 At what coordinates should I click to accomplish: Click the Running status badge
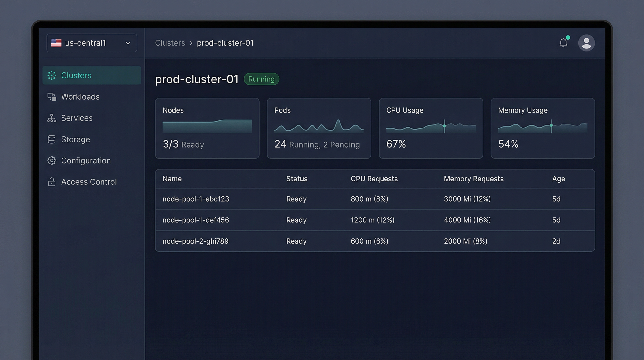(261, 79)
